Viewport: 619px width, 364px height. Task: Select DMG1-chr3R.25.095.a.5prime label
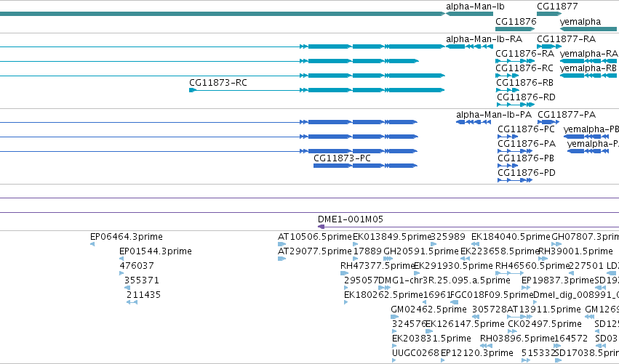(444, 280)
